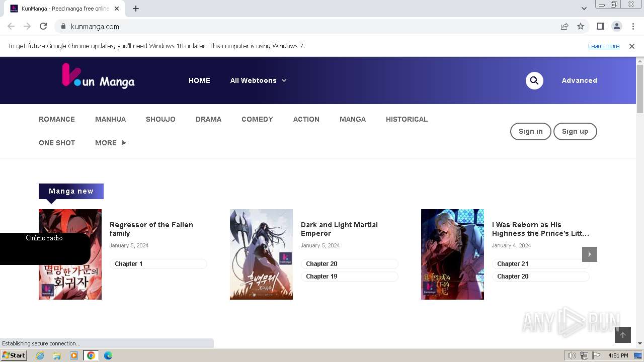Select the SHOUJO genre

[x=160, y=119]
